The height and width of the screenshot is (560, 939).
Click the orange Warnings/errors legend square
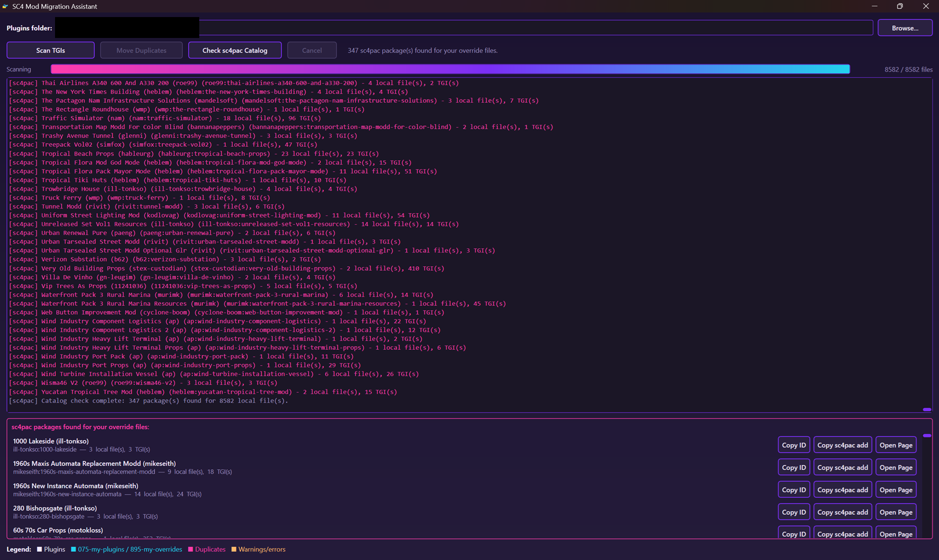point(234,550)
